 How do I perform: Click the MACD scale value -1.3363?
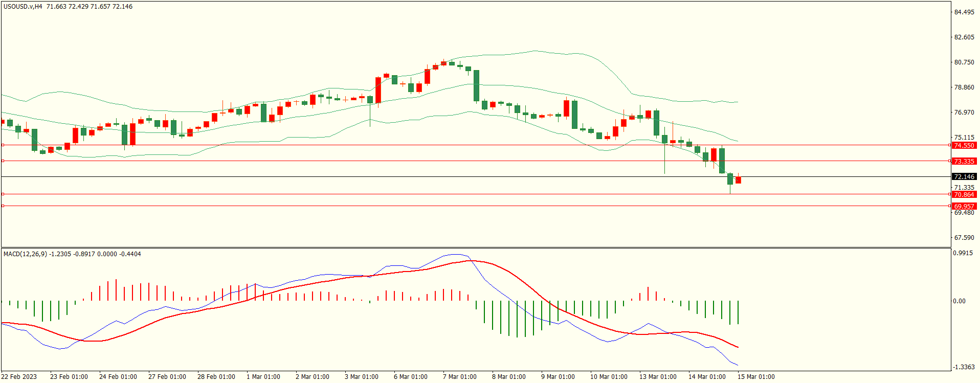(x=964, y=367)
